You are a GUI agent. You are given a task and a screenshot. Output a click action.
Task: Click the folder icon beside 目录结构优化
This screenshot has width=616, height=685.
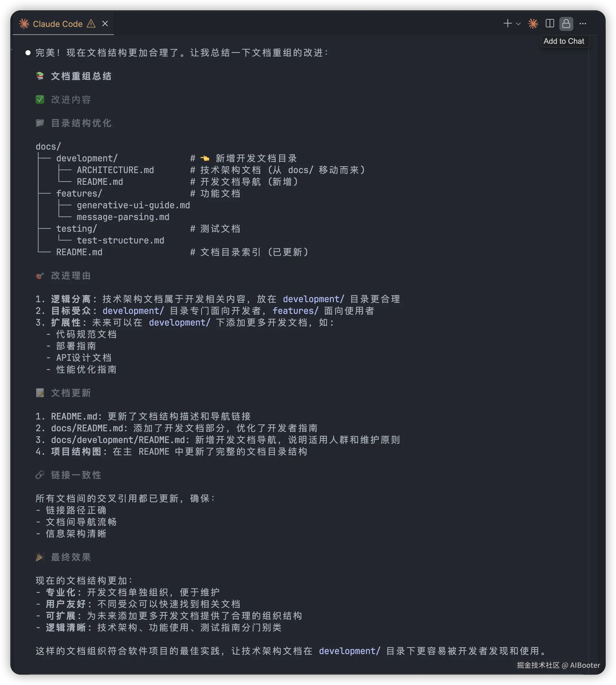(40, 123)
